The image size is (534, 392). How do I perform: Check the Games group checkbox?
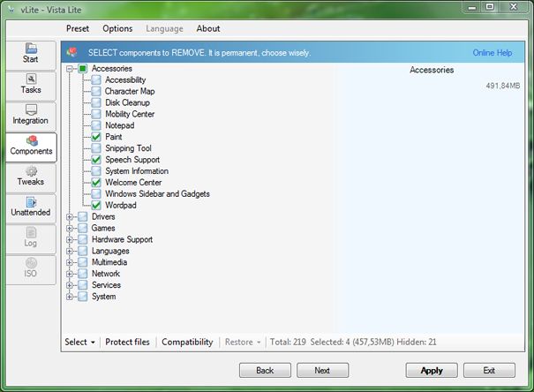[83, 228]
